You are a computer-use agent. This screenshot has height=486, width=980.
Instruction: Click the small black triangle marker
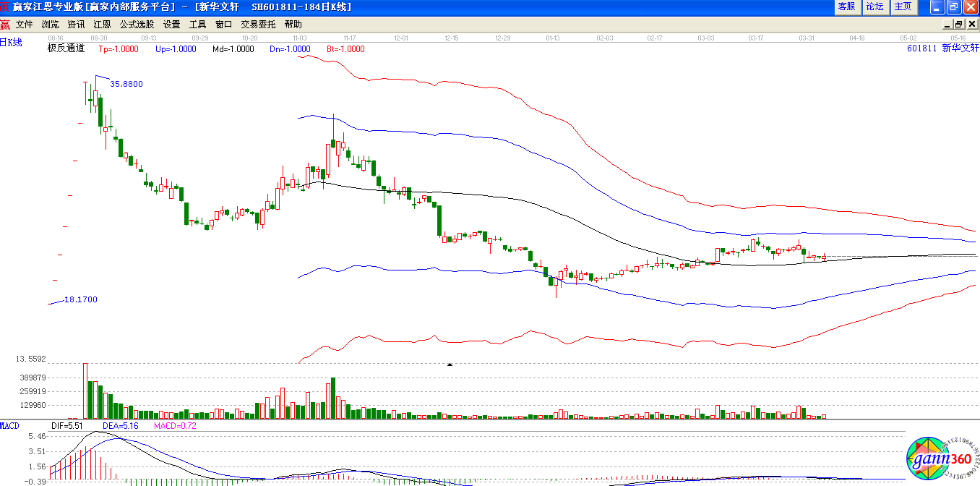click(x=450, y=364)
